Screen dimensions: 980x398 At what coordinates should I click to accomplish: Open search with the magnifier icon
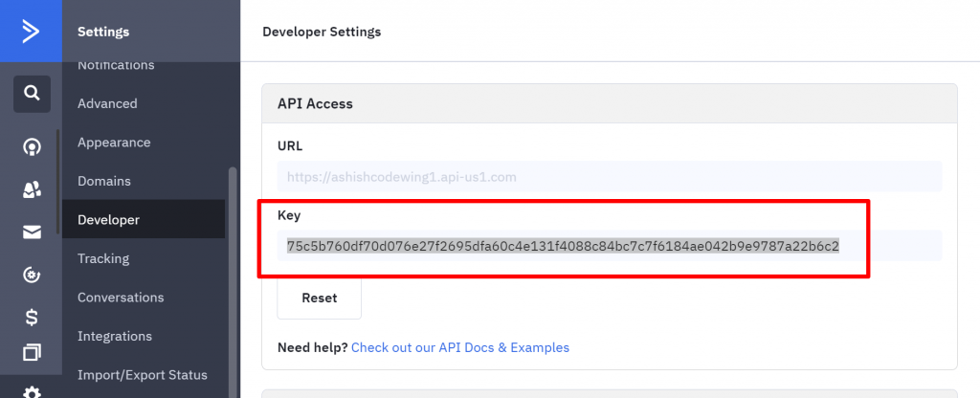coord(32,94)
